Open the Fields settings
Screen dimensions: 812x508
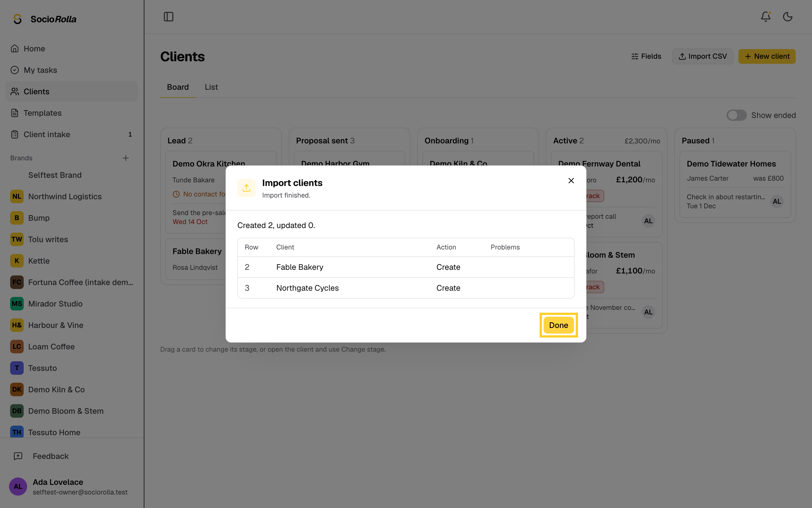[646, 56]
